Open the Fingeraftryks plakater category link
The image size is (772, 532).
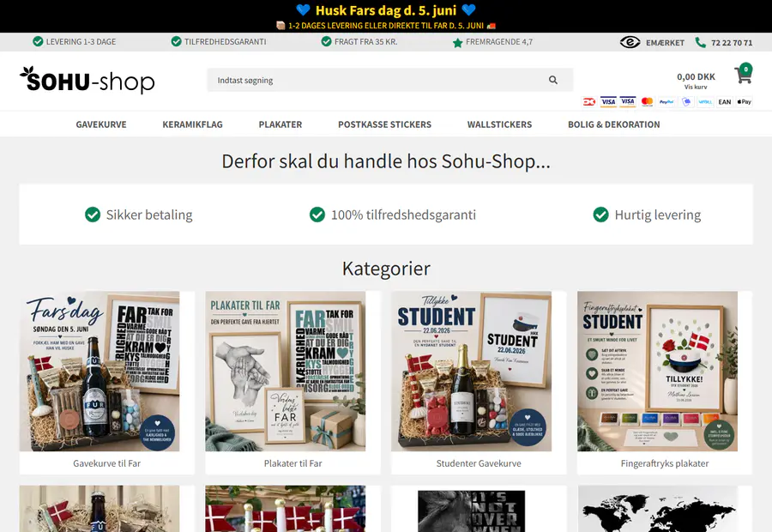coord(665,463)
